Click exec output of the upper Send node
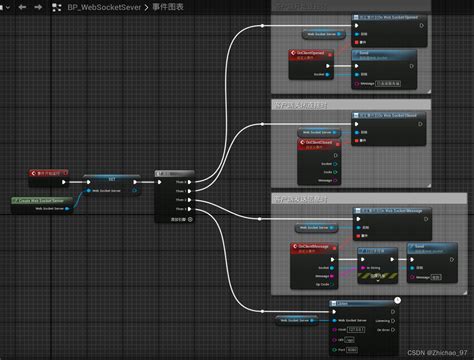The image size is (474, 360). (412, 66)
